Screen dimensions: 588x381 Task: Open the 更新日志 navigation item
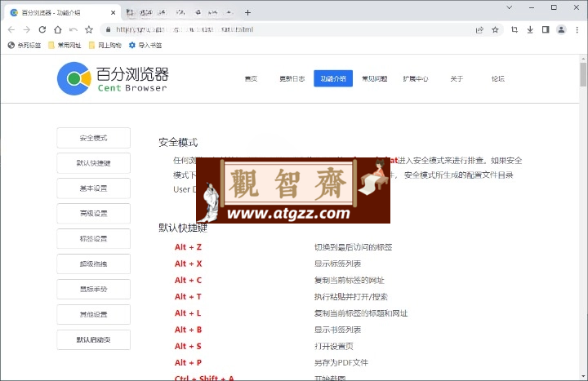[292, 78]
